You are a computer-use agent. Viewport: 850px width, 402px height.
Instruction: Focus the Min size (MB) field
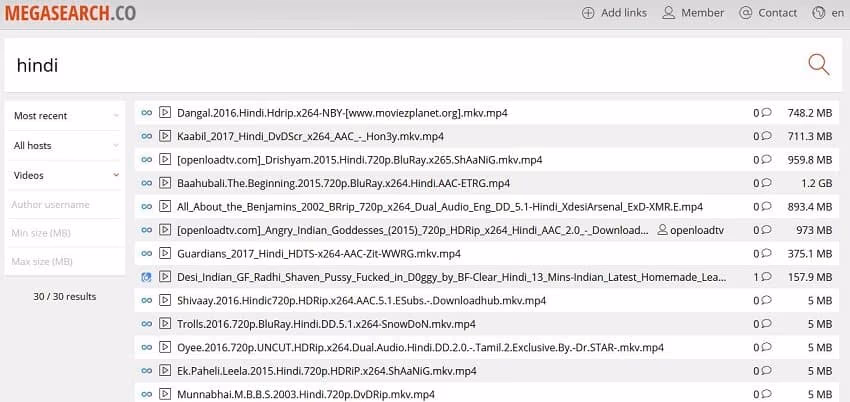[65, 233]
